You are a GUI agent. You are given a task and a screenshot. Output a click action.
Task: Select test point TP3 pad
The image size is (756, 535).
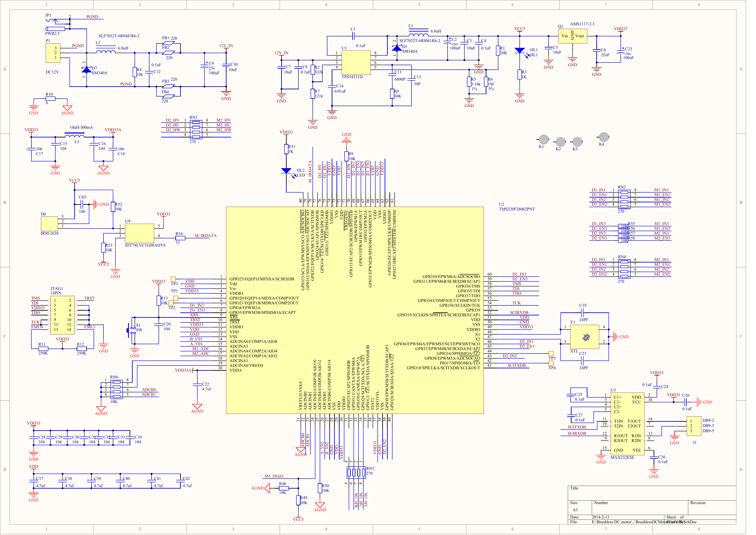pos(173,279)
